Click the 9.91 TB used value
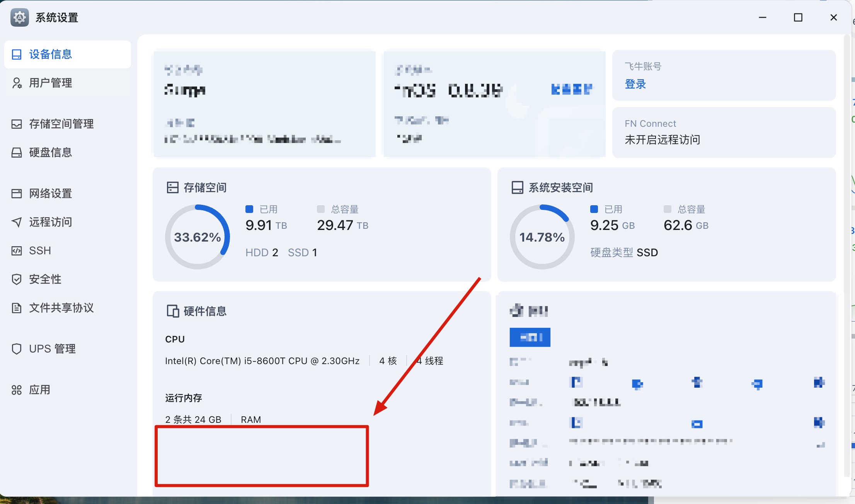 [x=266, y=225]
